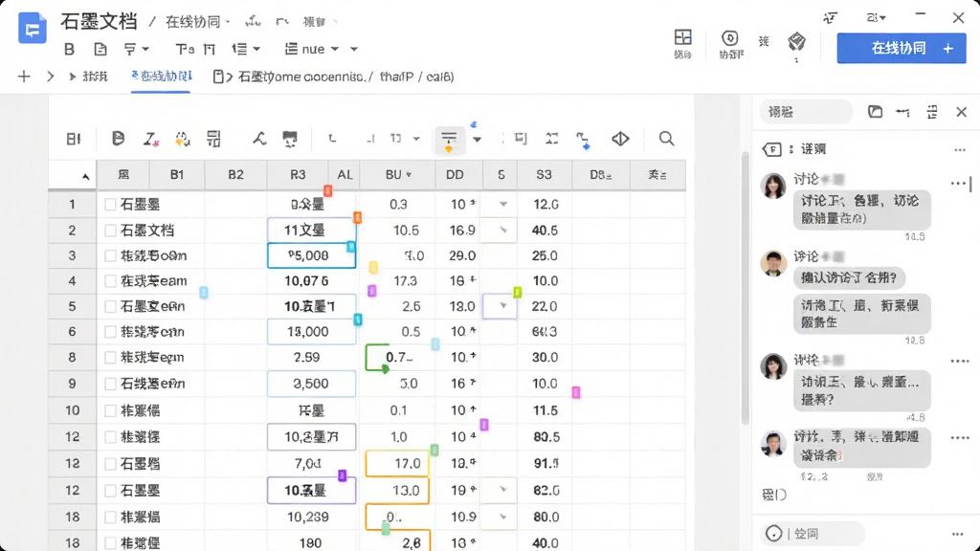Click the comment input box at panel bottom
Viewport: 980px width, 551px height.
coord(813,534)
